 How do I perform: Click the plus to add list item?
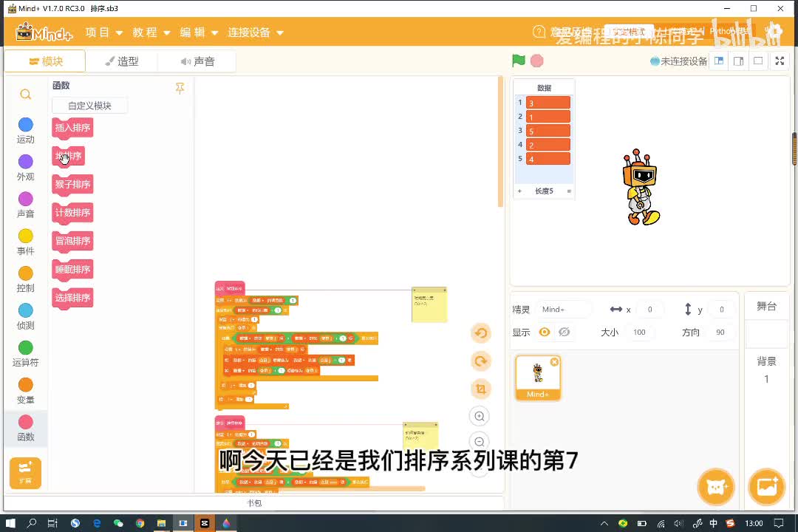pos(519,191)
